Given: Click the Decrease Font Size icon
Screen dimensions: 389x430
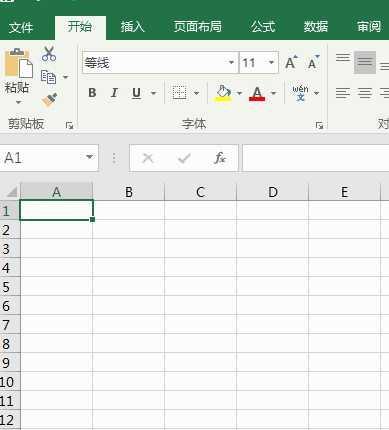Looking at the screenshot, I should [313, 62].
